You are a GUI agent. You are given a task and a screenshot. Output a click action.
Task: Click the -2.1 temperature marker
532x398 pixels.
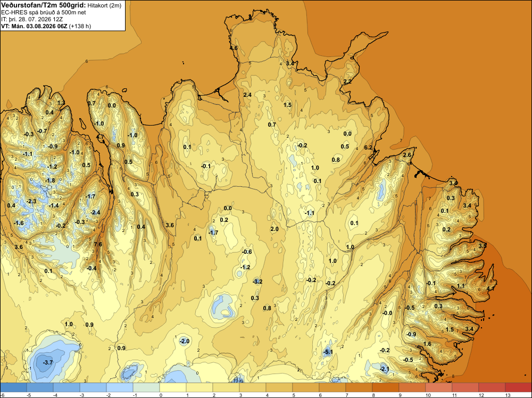[x=384, y=369]
